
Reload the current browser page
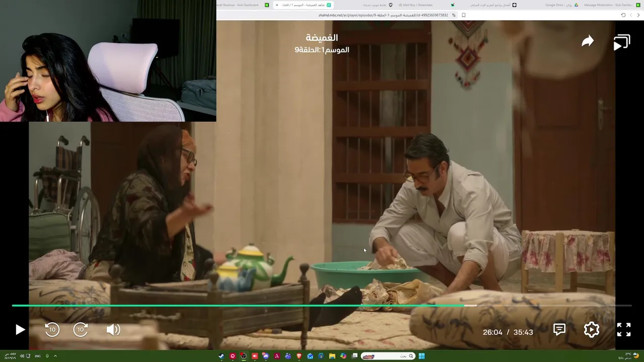(623, 15)
